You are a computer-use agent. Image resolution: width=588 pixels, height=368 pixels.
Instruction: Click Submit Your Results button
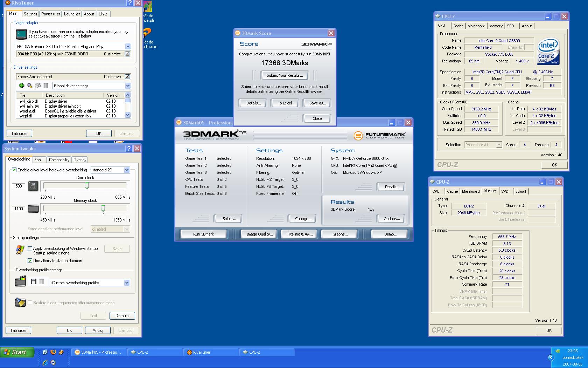(285, 75)
